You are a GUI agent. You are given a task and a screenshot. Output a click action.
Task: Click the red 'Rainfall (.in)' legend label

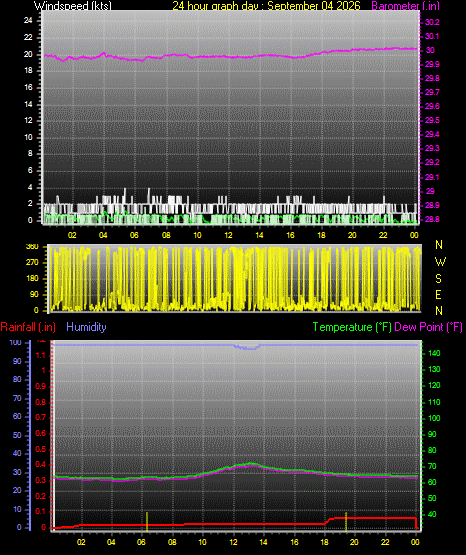pos(28,327)
